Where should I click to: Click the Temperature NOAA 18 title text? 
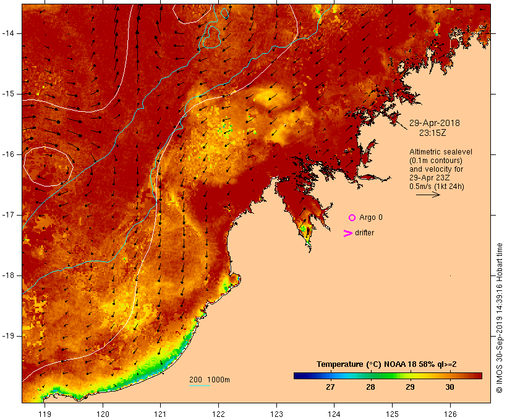(x=386, y=364)
